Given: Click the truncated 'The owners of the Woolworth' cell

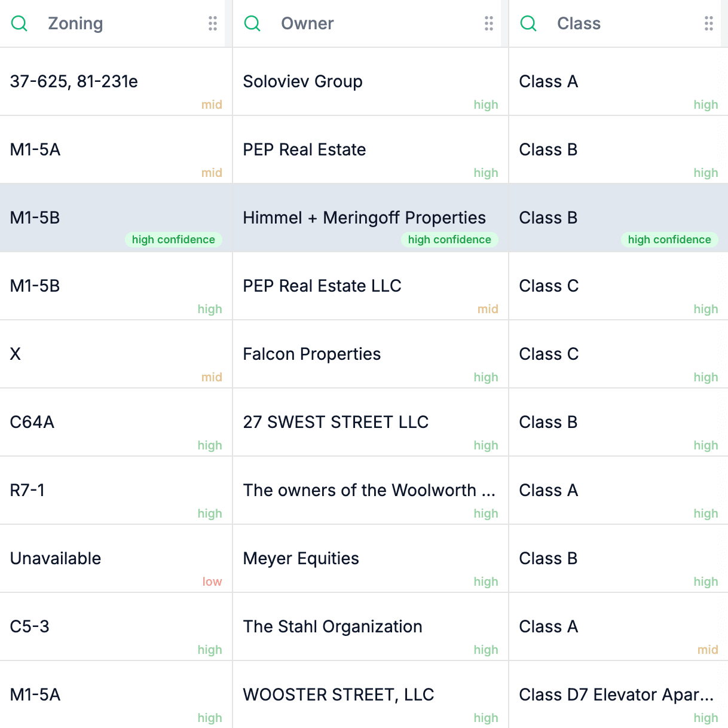Looking at the screenshot, I should click(x=369, y=490).
